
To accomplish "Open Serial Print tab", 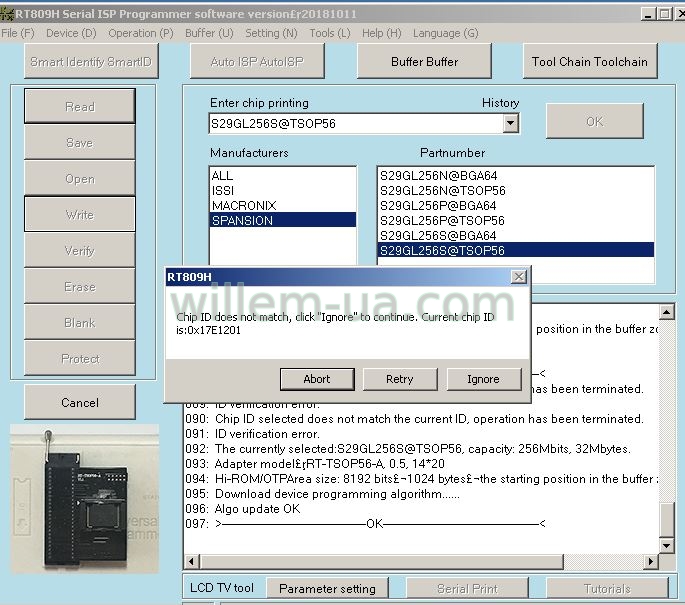I will [x=467, y=588].
